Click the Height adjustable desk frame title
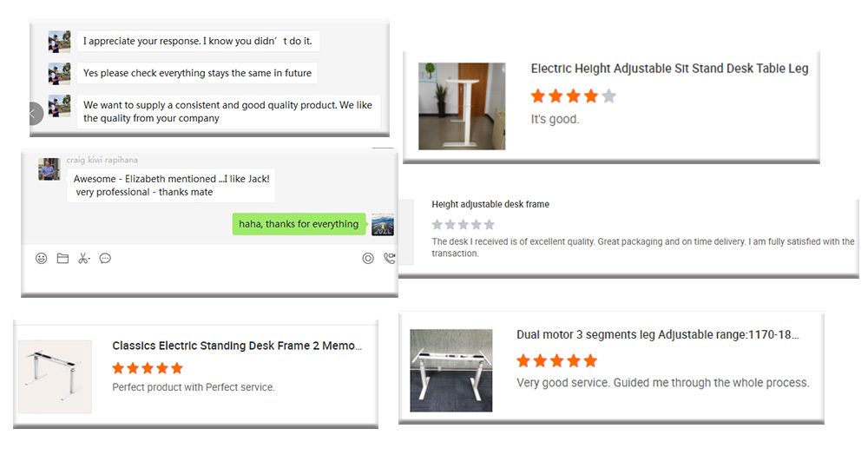Screen dimensions: 868x455 490,204
